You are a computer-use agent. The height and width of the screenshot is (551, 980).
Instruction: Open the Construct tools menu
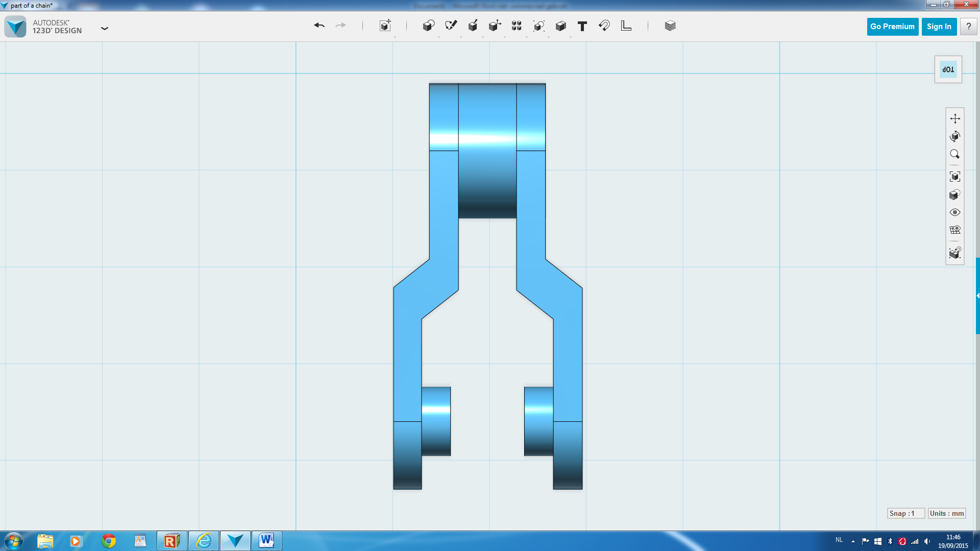473,26
